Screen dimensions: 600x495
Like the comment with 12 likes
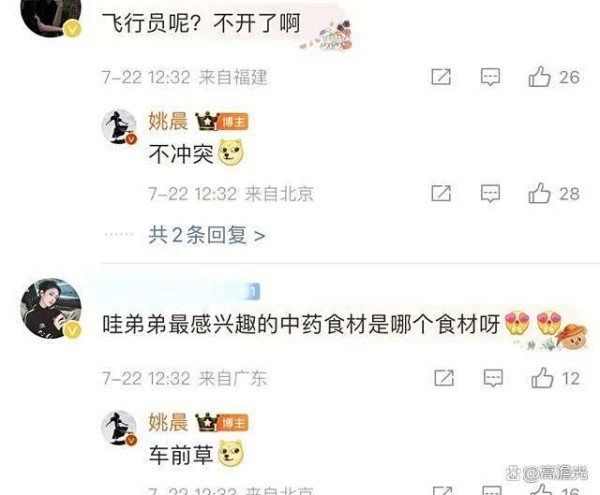point(556,378)
